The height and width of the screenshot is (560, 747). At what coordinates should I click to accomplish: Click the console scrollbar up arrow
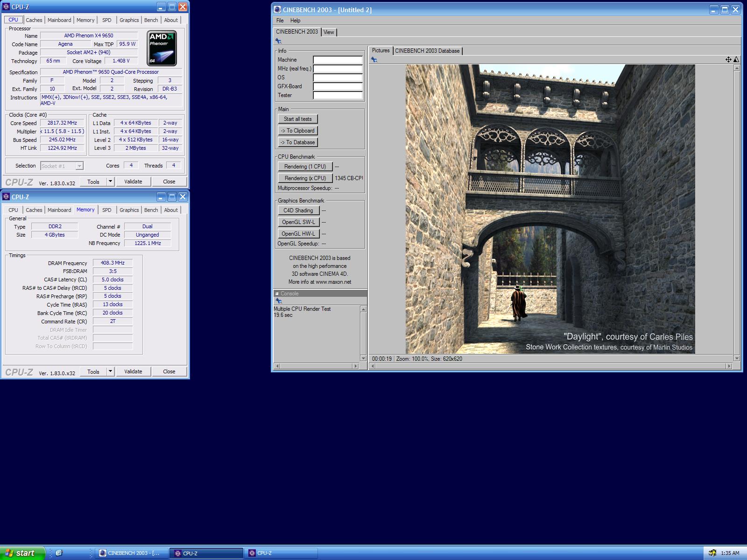point(363,309)
